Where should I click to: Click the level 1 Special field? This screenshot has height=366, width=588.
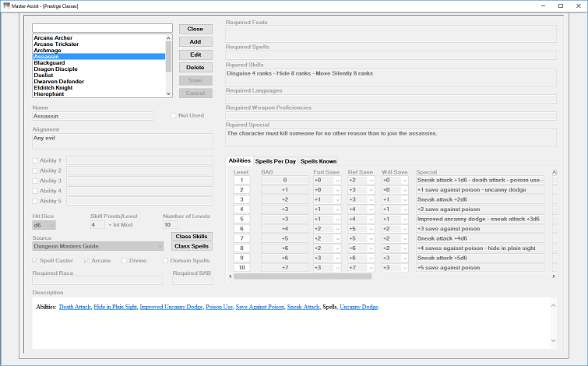(480, 181)
